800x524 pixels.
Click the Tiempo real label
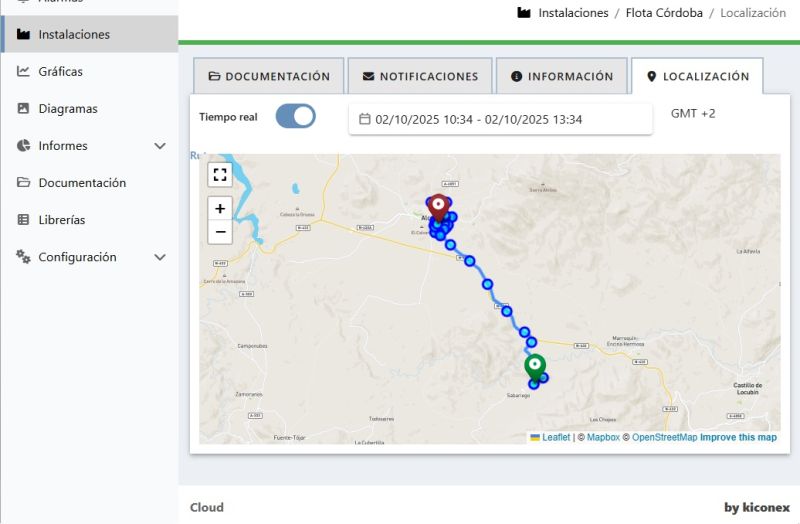(228, 117)
